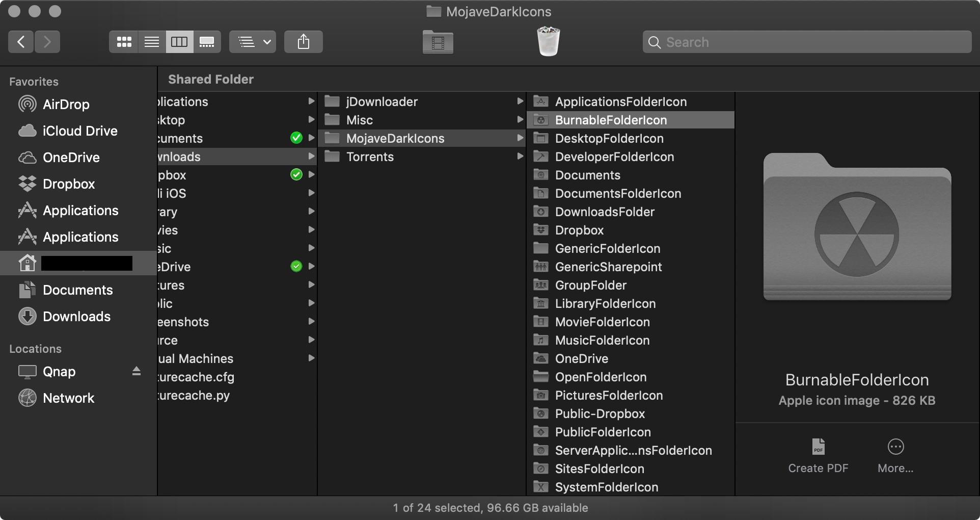Screen dimensions: 980x520
Task: Switch to icon view in the toolbar
Action: [124, 41]
